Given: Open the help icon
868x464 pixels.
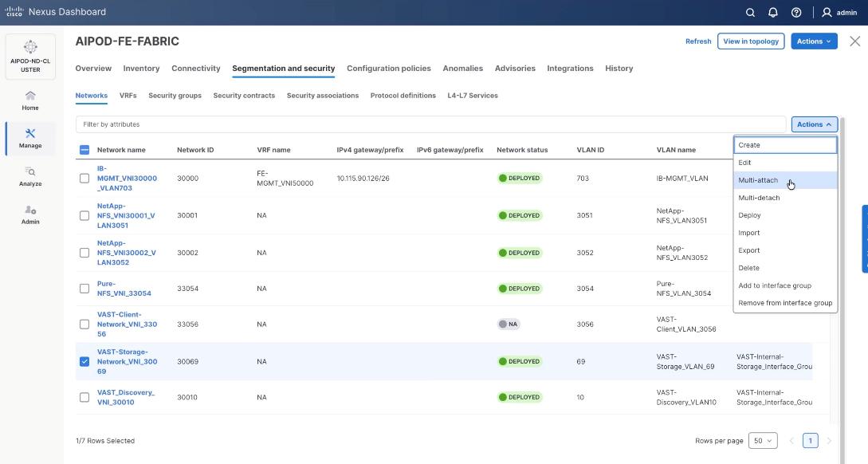Looking at the screenshot, I should pos(794,12).
